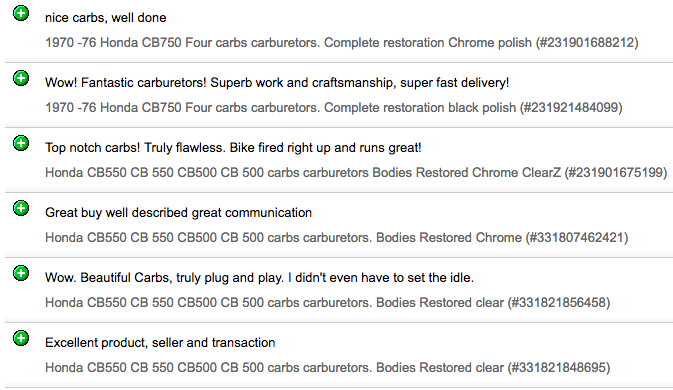Image resolution: width=673 pixels, height=390 pixels.
Task: Open the Chrome ClearZ listing #231901675199
Action: pyautogui.click(x=356, y=172)
